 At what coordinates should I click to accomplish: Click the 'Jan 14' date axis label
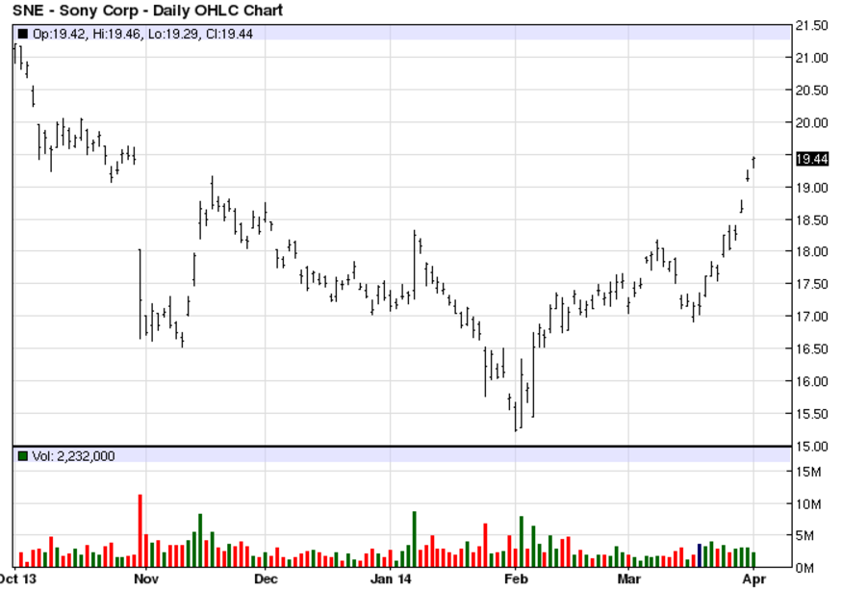coord(391,578)
